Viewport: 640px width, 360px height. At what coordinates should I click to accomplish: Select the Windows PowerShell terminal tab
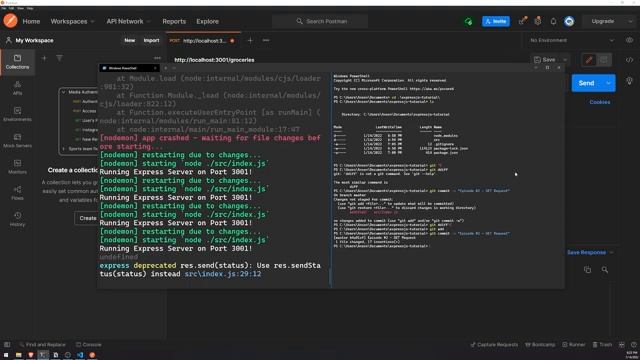coord(129,68)
